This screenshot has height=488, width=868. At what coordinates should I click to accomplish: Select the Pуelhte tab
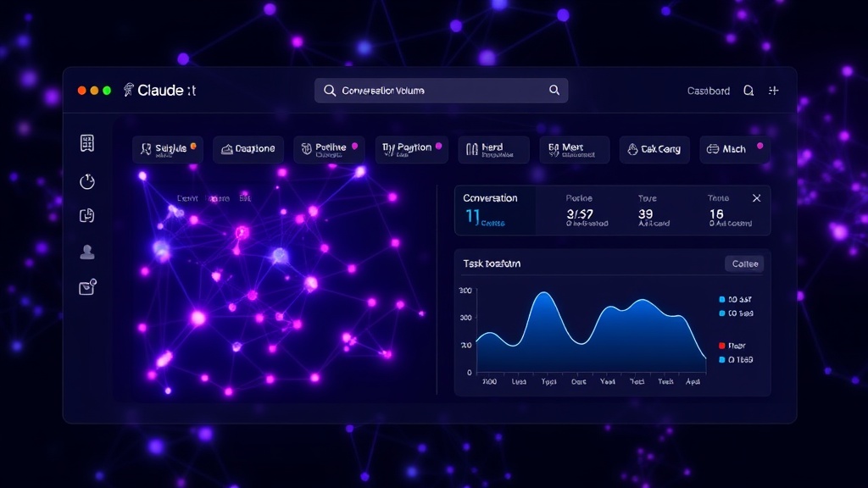point(330,149)
